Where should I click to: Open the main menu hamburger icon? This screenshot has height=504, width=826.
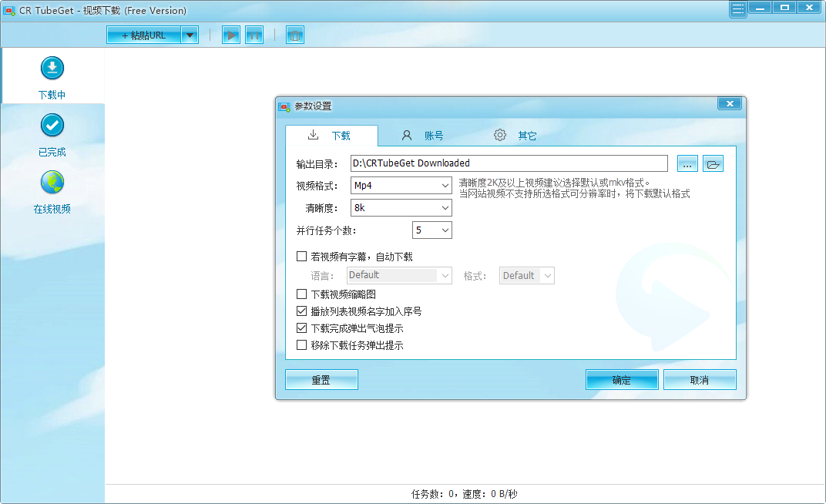coord(738,9)
